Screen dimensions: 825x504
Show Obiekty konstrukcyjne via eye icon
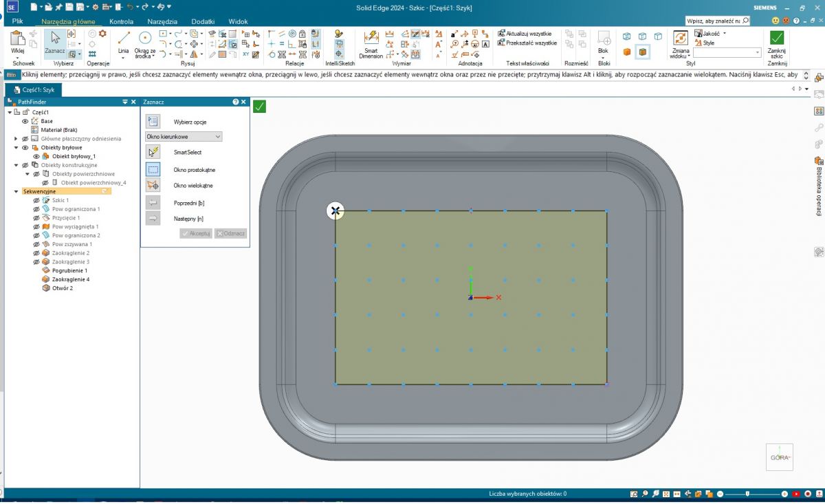[x=25, y=165]
